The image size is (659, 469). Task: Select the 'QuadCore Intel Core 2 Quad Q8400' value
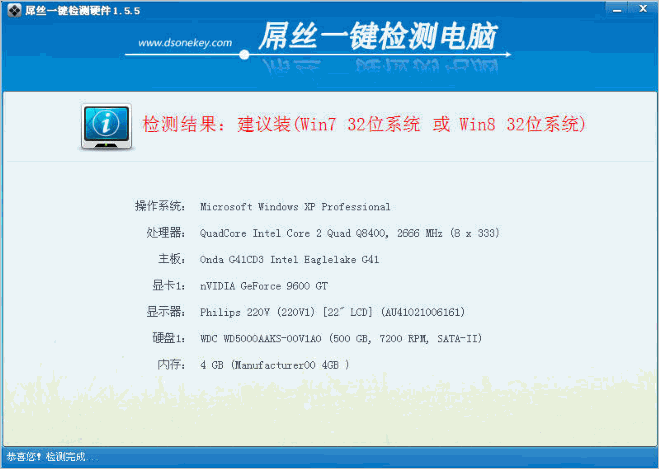pyautogui.click(x=349, y=233)
